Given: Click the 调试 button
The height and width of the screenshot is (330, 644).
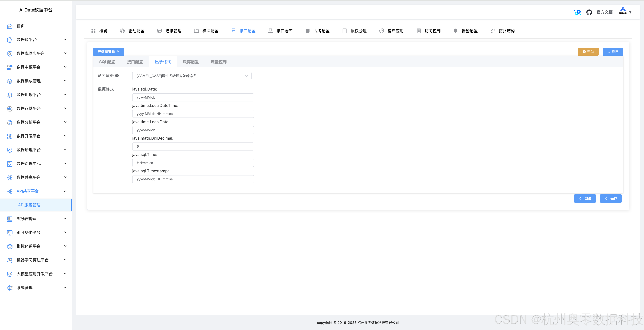Looking at the screenshot, I should coord(585,198).
